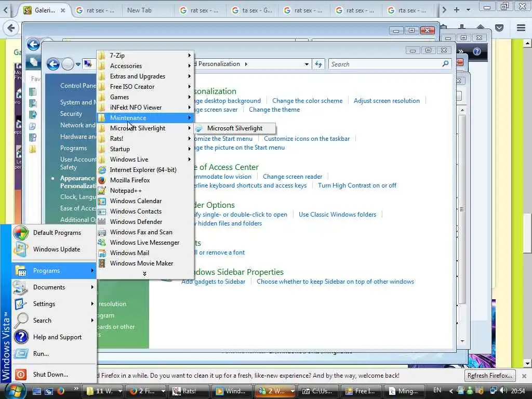Open Windows Defender
This screenshot has width=532, height=399.
point(145,221)
